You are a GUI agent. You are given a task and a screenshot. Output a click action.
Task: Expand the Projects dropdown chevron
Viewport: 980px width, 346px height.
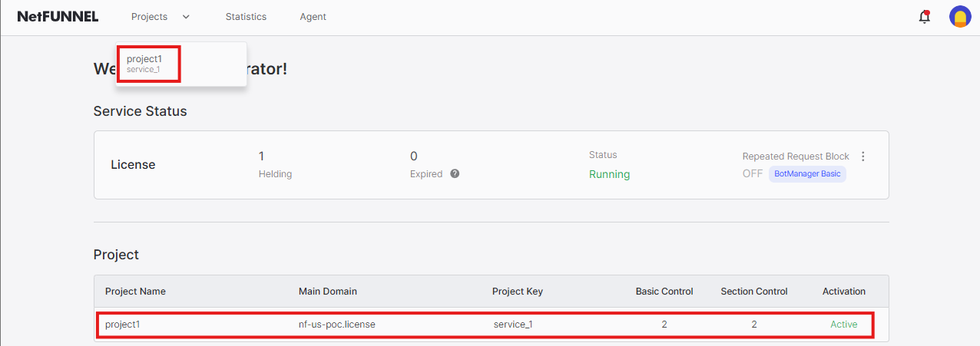(x=186, y=17)
